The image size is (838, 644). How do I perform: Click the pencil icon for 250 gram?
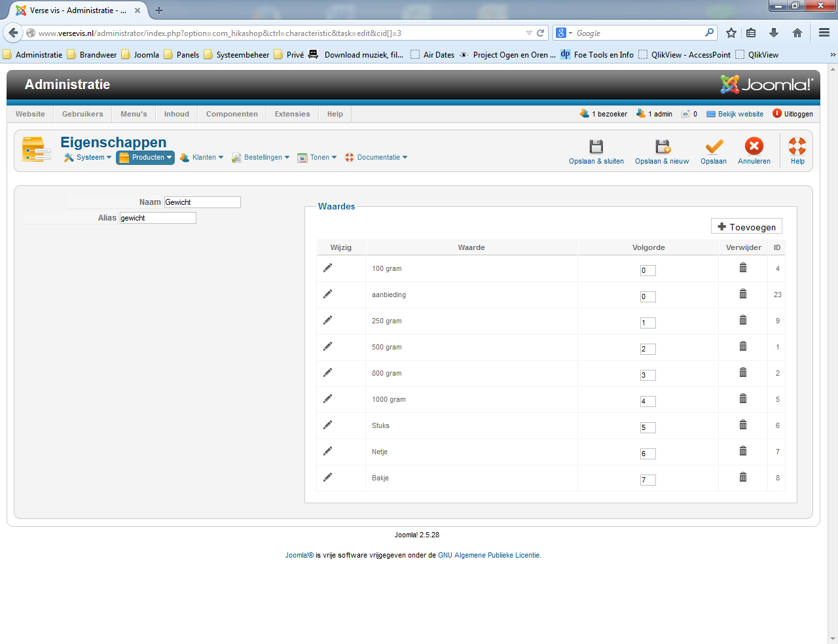(x=327, y=320)
